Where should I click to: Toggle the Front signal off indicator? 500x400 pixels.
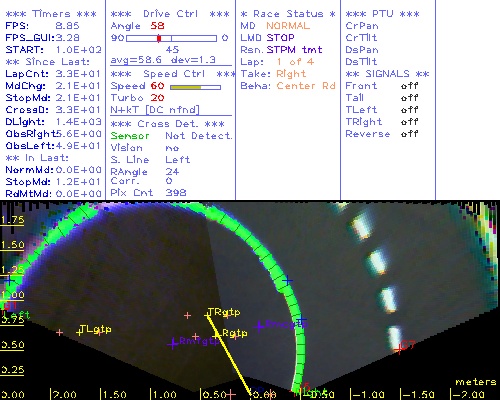410,86
